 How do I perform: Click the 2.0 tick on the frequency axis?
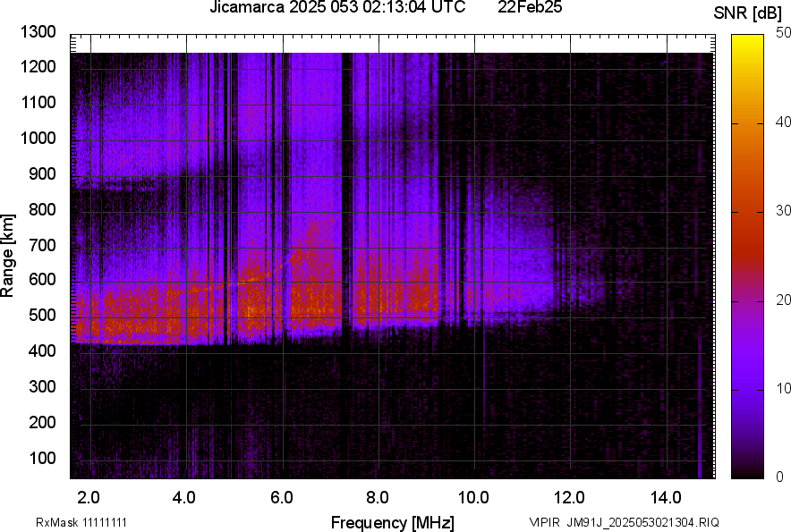click(89, 496)
